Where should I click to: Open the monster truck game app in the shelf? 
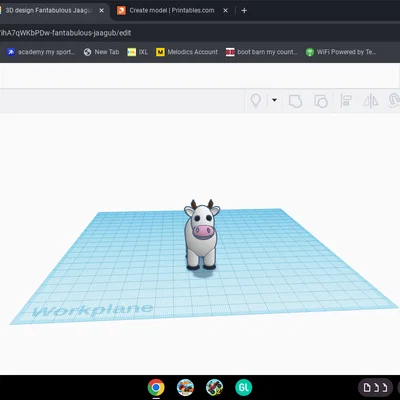point(214,387)
